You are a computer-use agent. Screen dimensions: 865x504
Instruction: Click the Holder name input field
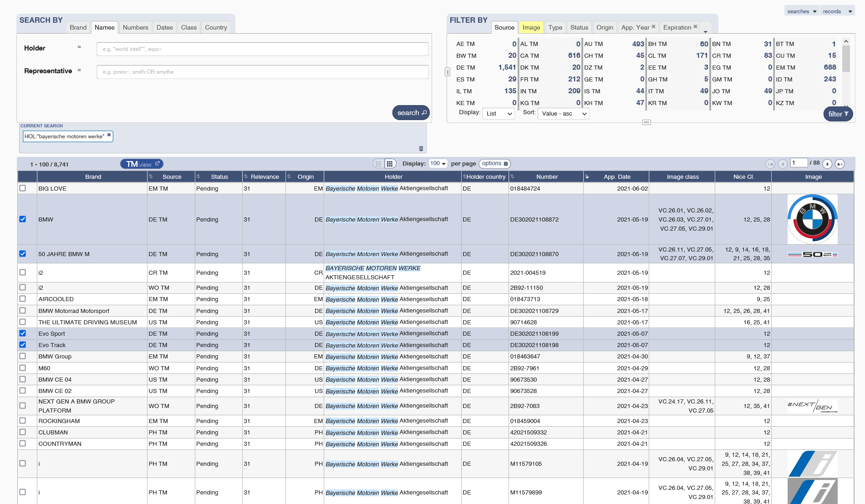[263, 49]
